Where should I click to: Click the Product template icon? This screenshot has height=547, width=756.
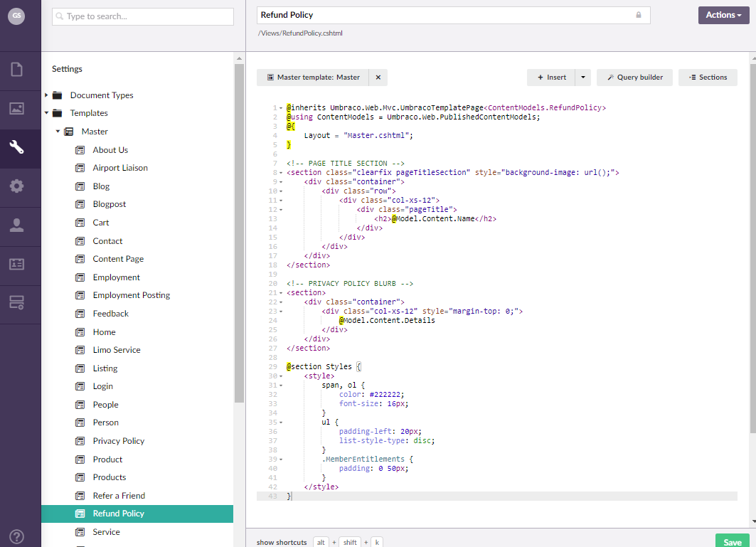tap(80, 460)
